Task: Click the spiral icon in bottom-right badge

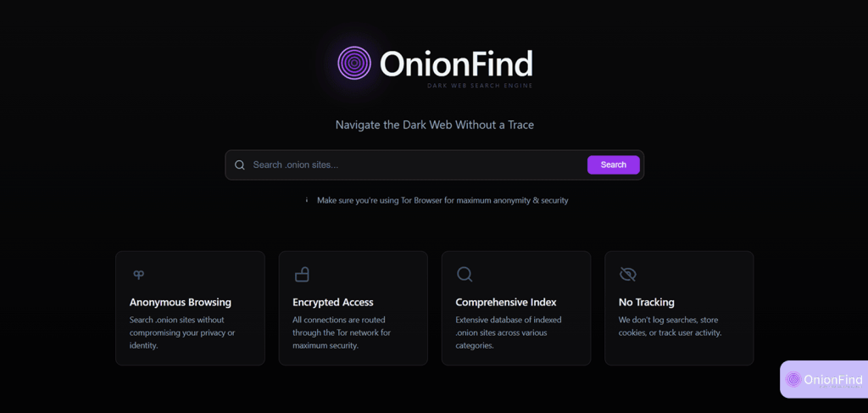Action: 793,380
